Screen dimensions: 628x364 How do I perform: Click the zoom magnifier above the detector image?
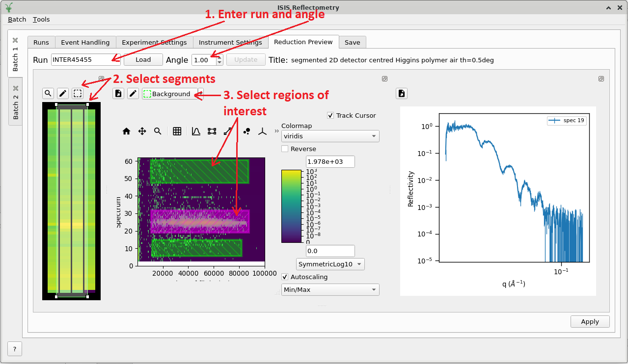48,93
